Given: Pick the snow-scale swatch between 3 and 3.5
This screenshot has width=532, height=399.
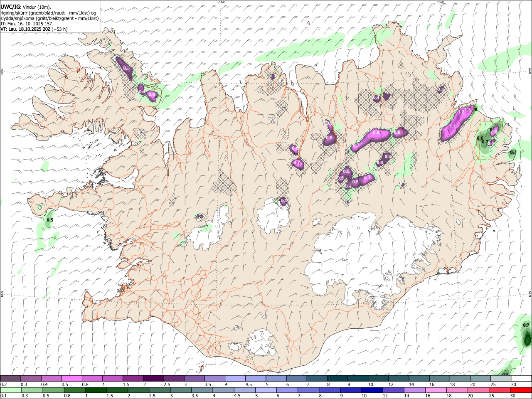Looking at the screenshot, I should click(x=194, y=379).
